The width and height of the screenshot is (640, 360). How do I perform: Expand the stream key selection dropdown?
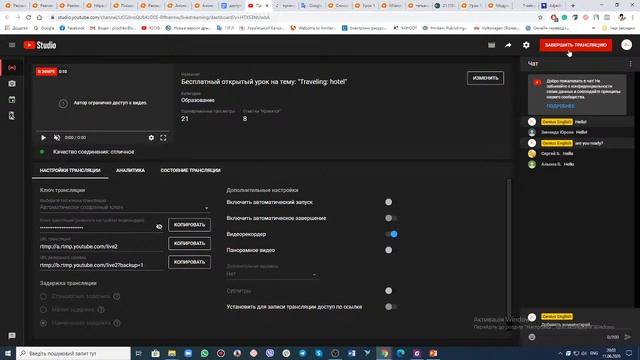[124, 207]
